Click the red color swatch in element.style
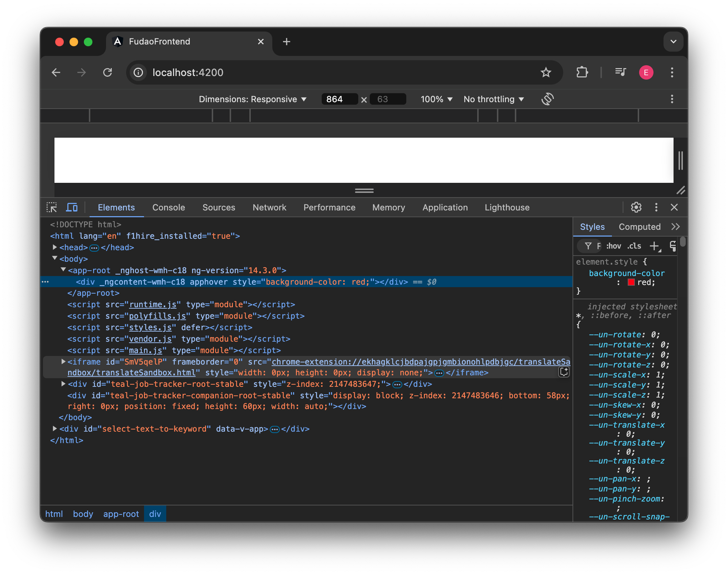This screenshot has width=728, height=575. [x=630, y=282]
